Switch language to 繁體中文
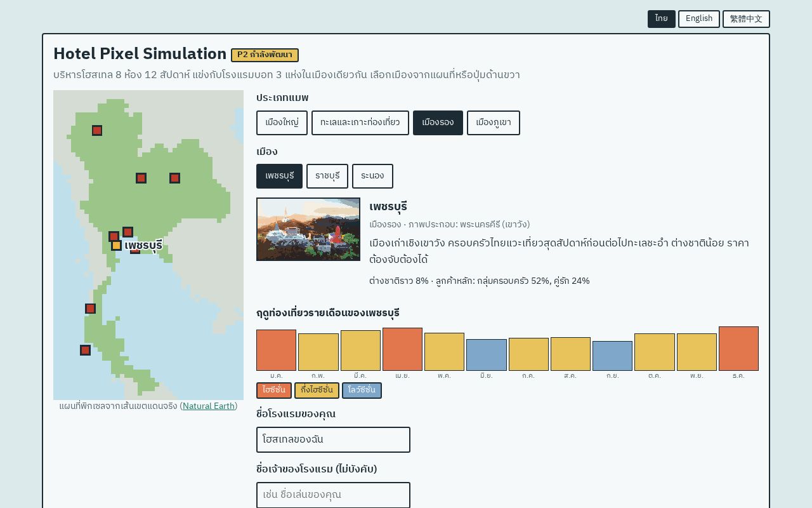The image size is (812, 508). tap(746, 19)
